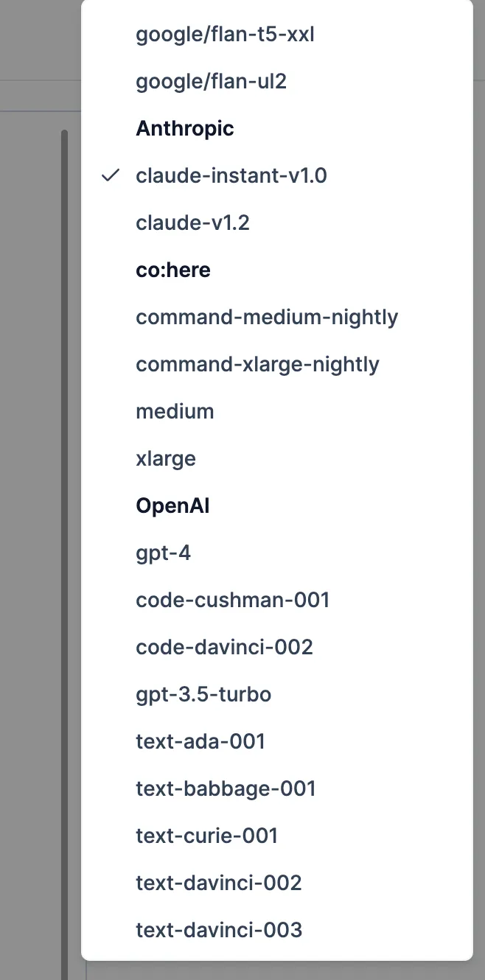Image resolution: width=485 pixels, height=980 pixels.
Task: Choose command-xlarge-nightly option
Action: pos(257,364)
